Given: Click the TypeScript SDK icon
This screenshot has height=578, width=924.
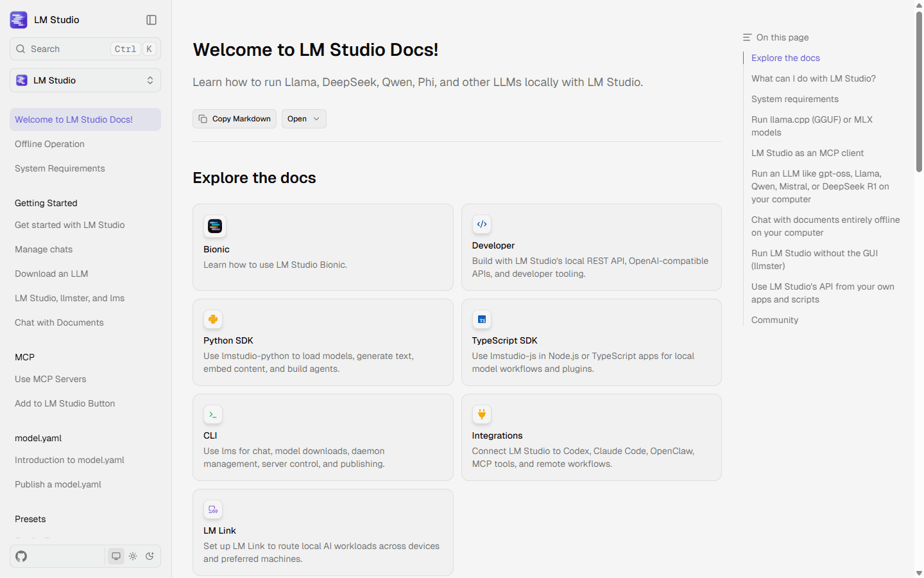Looking at the screenshot, I should click(x=482, y=319).
